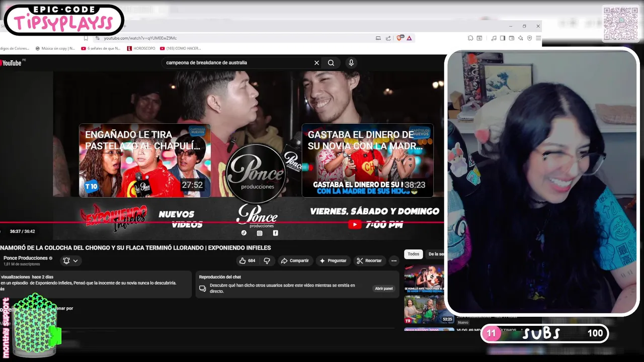Open the Brave Wallet icon
644x362 pixels.
pyautogui.click(x=512, y=38)
